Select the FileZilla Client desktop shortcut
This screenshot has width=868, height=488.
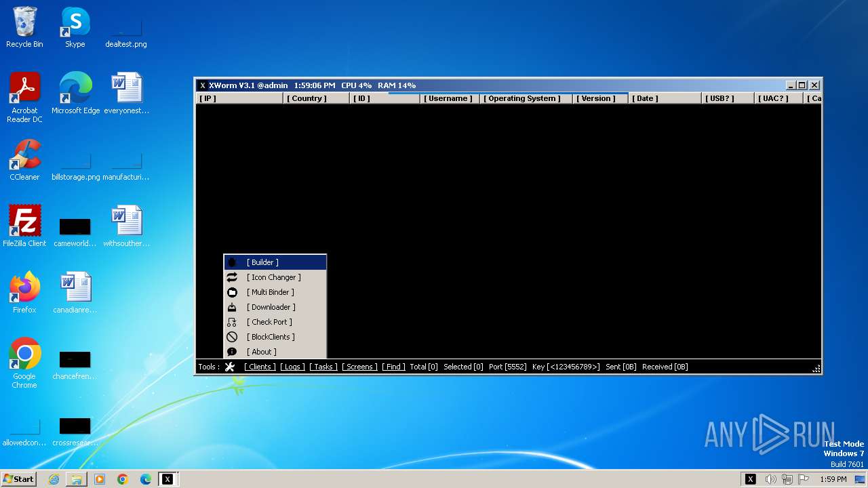click(x=24, y=226)
